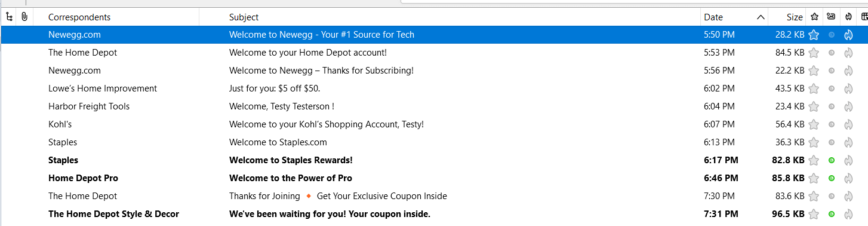Star the Newegg 5:50 PM message
This screenshot has height=226, width=868.
(814, 35)
